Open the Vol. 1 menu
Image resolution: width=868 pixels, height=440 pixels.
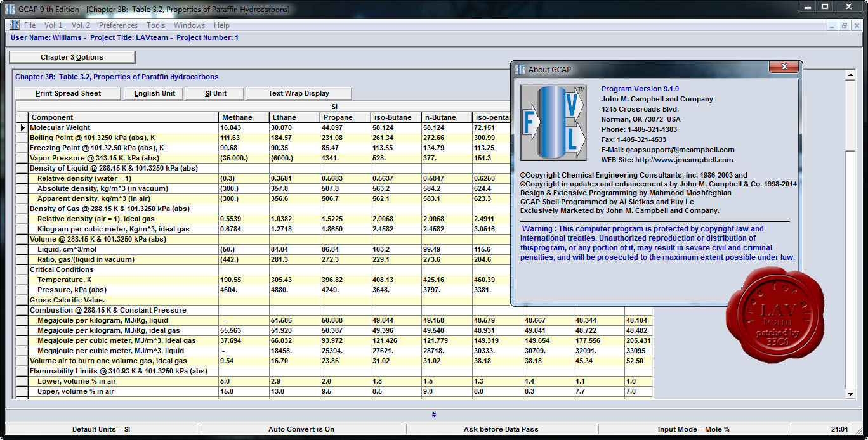tap(53, 25)
